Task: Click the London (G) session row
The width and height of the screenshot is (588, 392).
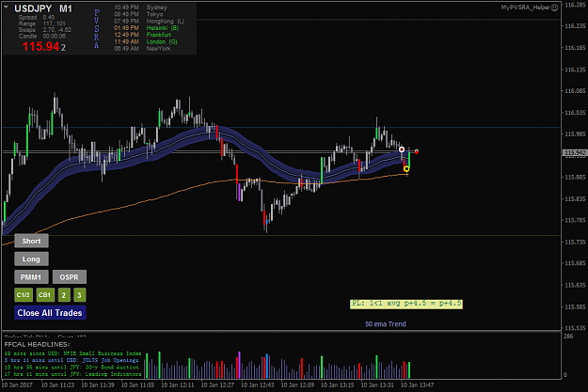Action: point(146,41)
